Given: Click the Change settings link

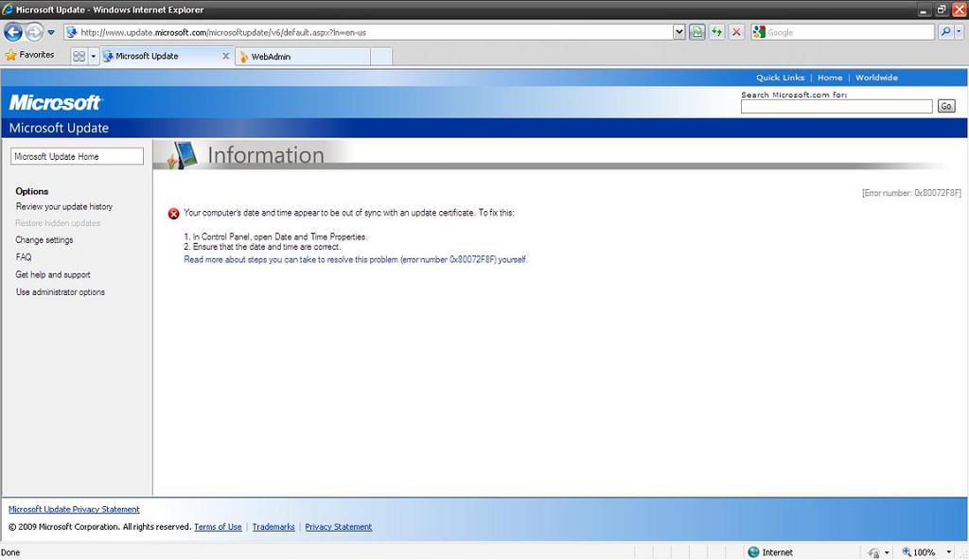Looking at the screenshot, I should (44, 240).
